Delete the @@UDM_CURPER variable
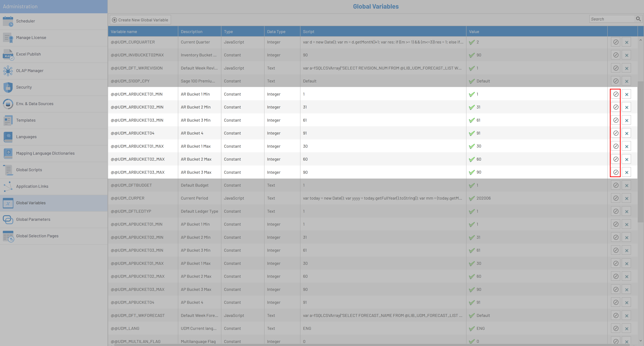 tap(627, 198)
